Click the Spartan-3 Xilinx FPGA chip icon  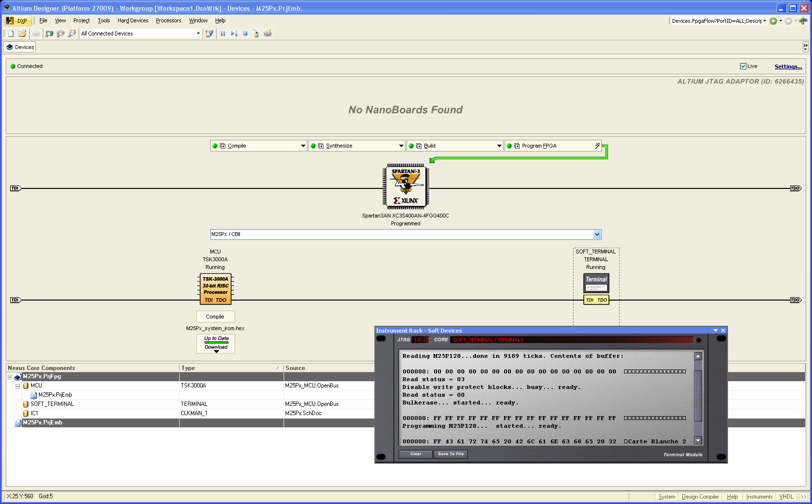[x=406, y=186]
